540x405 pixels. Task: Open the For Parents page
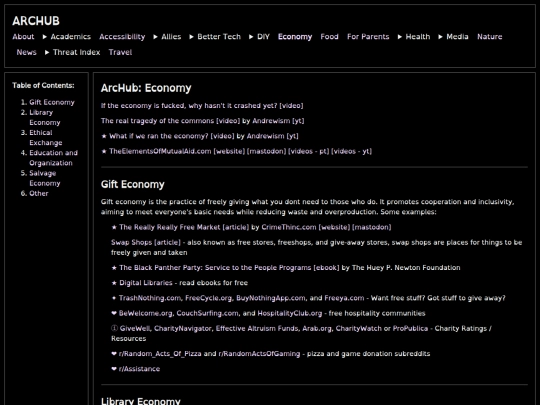click(368, 37)
